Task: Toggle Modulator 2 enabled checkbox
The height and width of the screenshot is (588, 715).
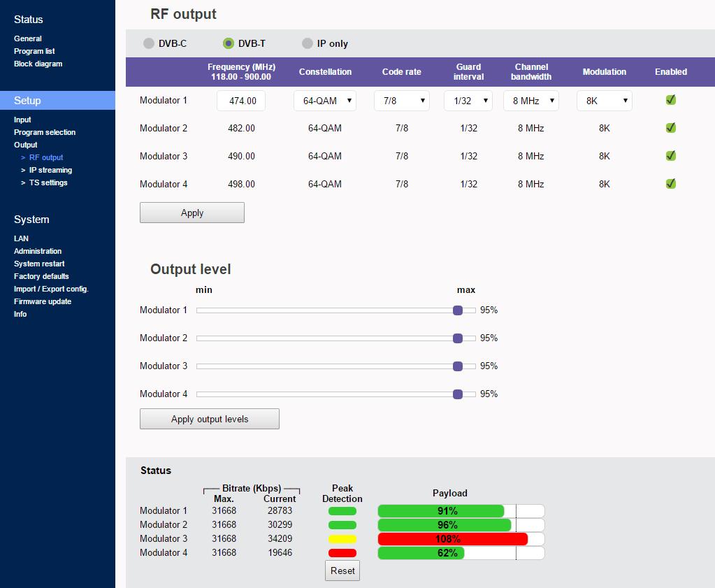Action: [x=671, y=128]
